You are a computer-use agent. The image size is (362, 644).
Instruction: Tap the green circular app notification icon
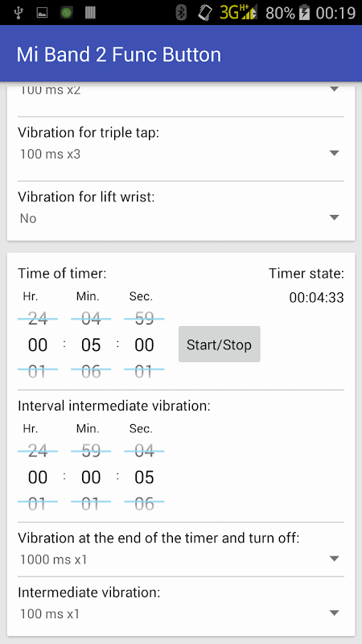point(66,13)
